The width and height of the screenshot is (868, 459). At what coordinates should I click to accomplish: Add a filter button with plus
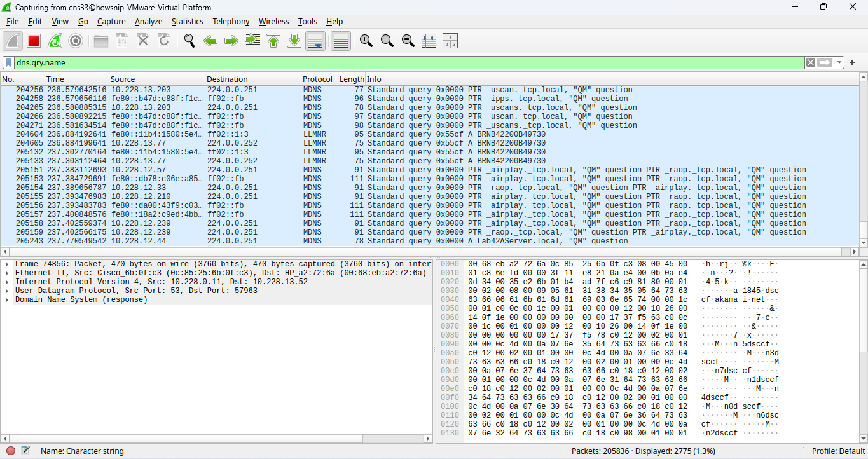point(852,62)
